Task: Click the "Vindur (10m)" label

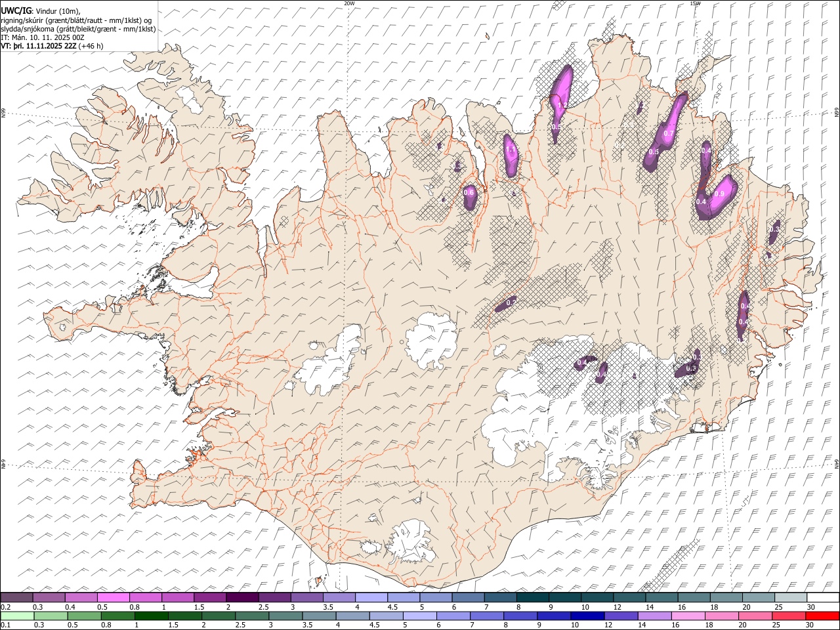Action: 58,11
